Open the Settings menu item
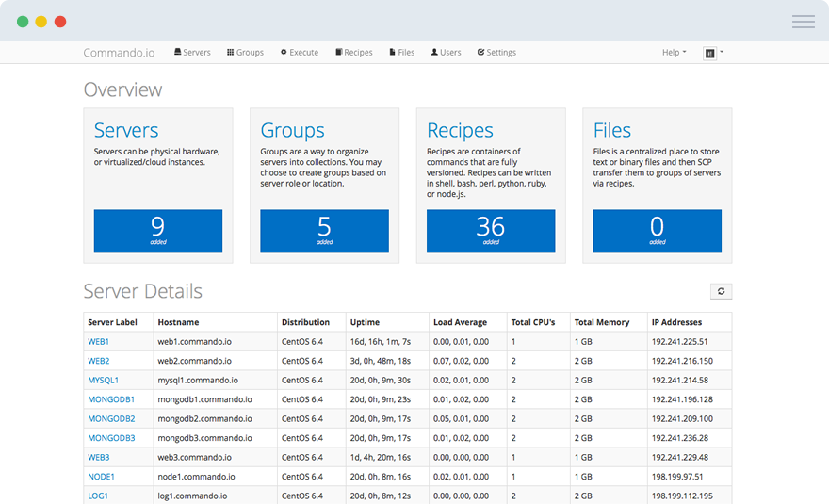Screen dimensions: 829x504 [x=496, y=53]
